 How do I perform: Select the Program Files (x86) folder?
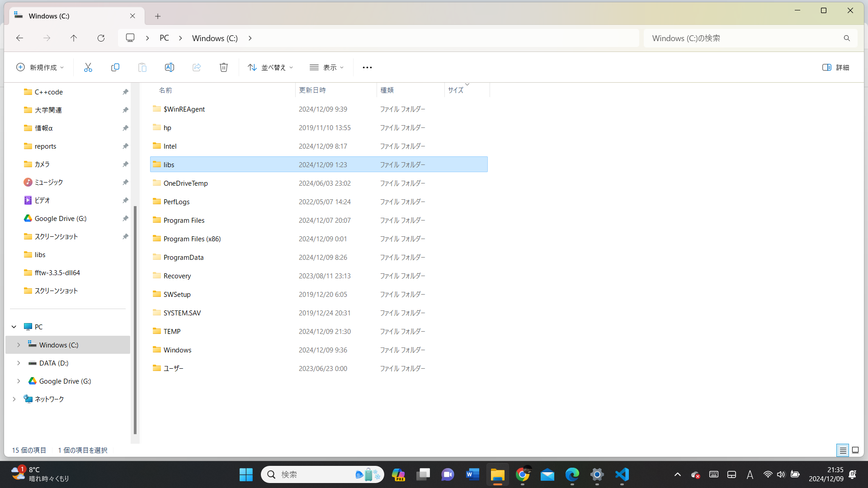pos(192,239)
